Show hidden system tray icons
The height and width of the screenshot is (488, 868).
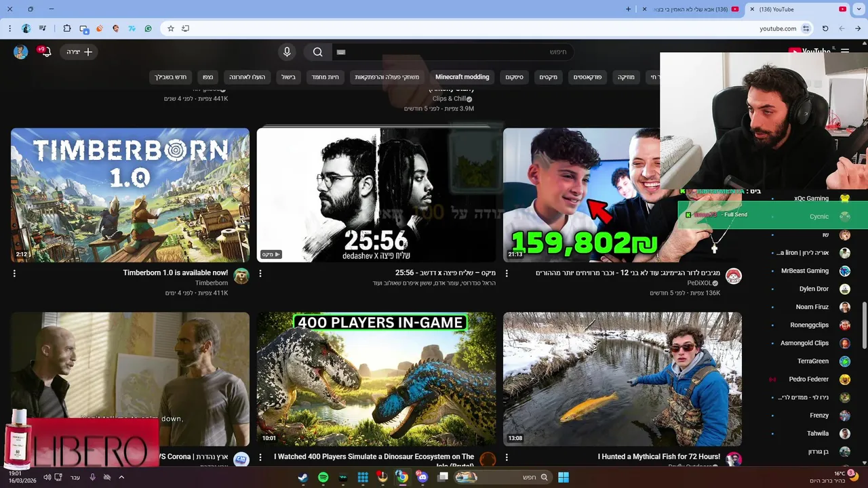121,477
